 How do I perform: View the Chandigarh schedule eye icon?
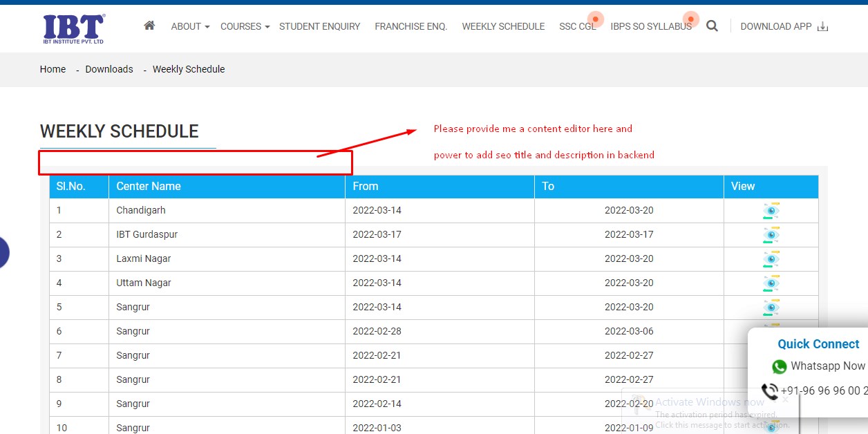(x=771, y=211)
